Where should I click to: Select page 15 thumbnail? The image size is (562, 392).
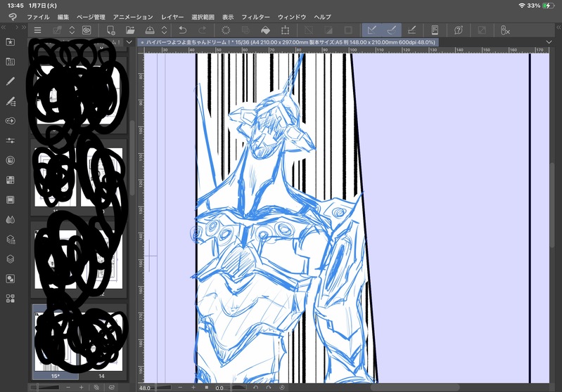pos(56,341)
